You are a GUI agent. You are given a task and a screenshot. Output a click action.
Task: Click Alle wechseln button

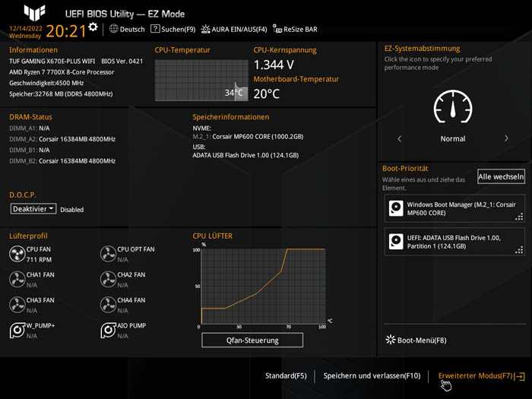(501, 176)
